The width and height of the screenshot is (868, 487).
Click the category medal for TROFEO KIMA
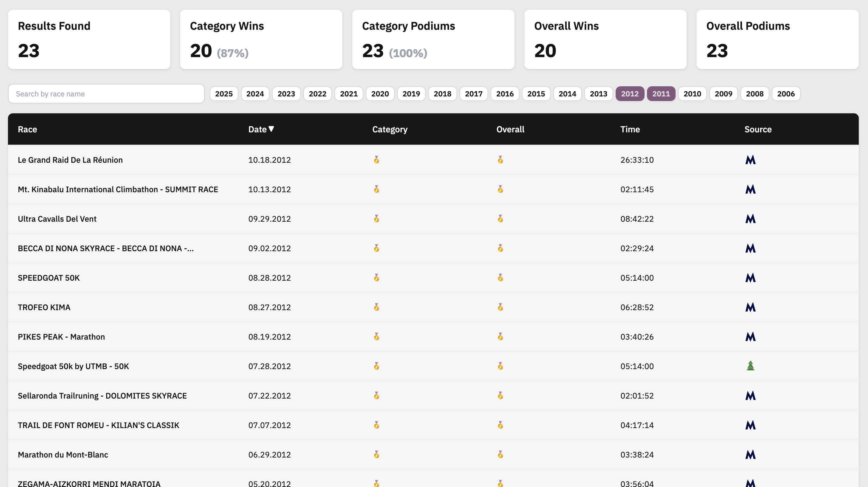pyautogui.click(x=377, y=307)
